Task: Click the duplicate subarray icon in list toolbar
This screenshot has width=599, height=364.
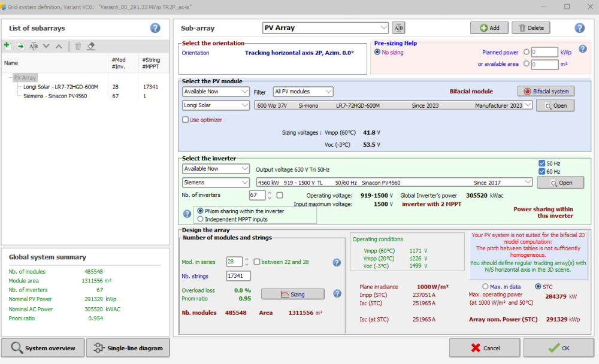Action: coord(20,46)
